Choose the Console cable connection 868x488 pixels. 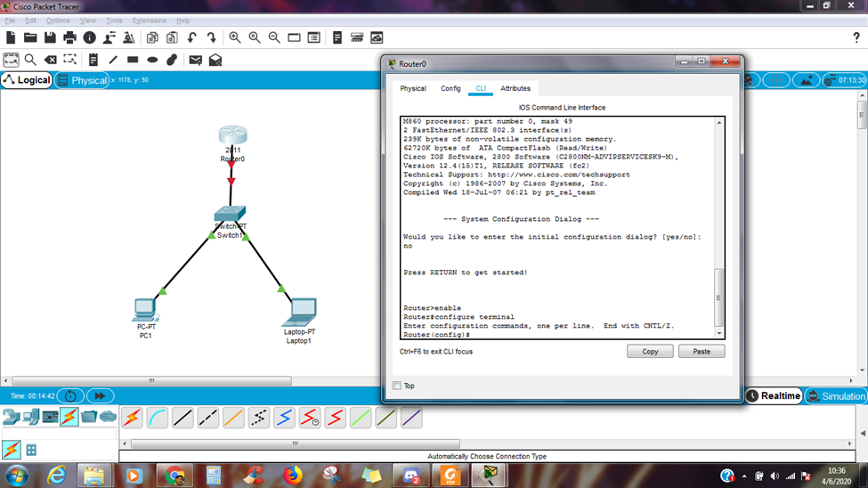[x=158, y=418]
